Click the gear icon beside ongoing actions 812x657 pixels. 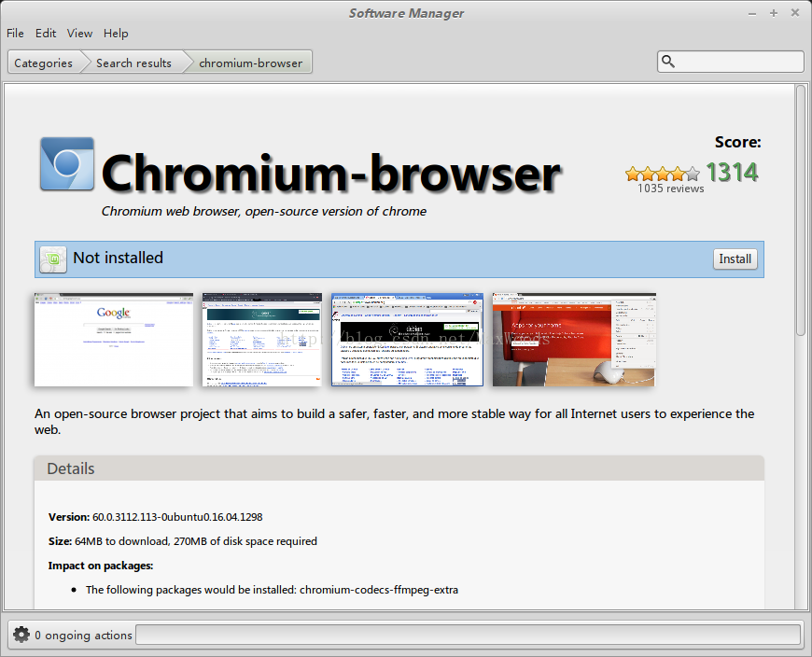pyautogui.click(x=21, y=635)
